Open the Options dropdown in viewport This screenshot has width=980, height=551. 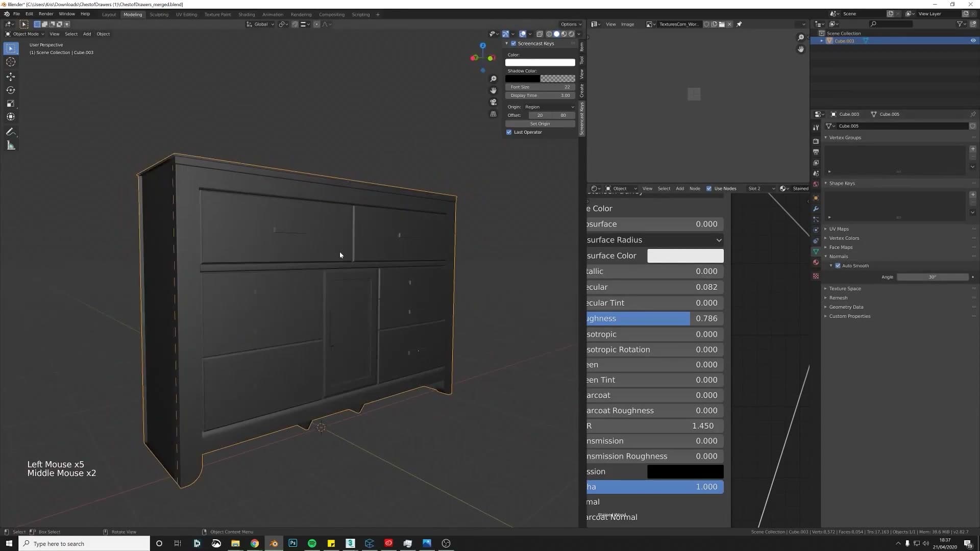coord(571,24)
